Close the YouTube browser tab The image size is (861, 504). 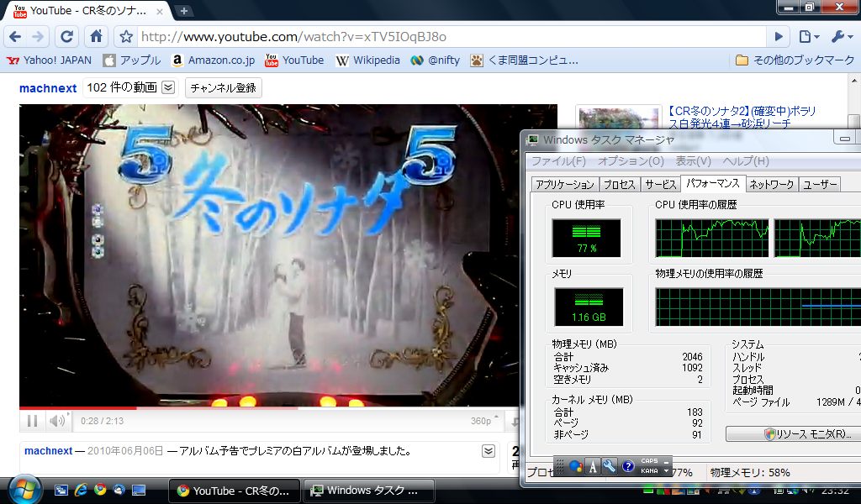[159, 11]
